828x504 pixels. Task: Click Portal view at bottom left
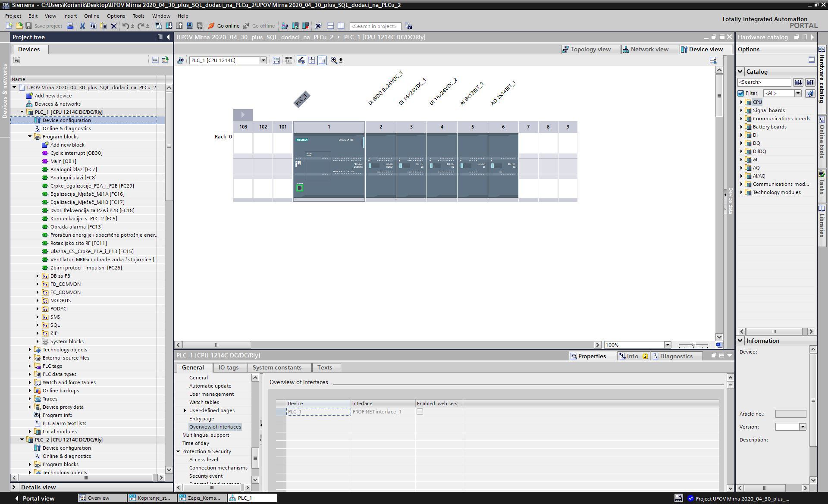click(34, 498)
